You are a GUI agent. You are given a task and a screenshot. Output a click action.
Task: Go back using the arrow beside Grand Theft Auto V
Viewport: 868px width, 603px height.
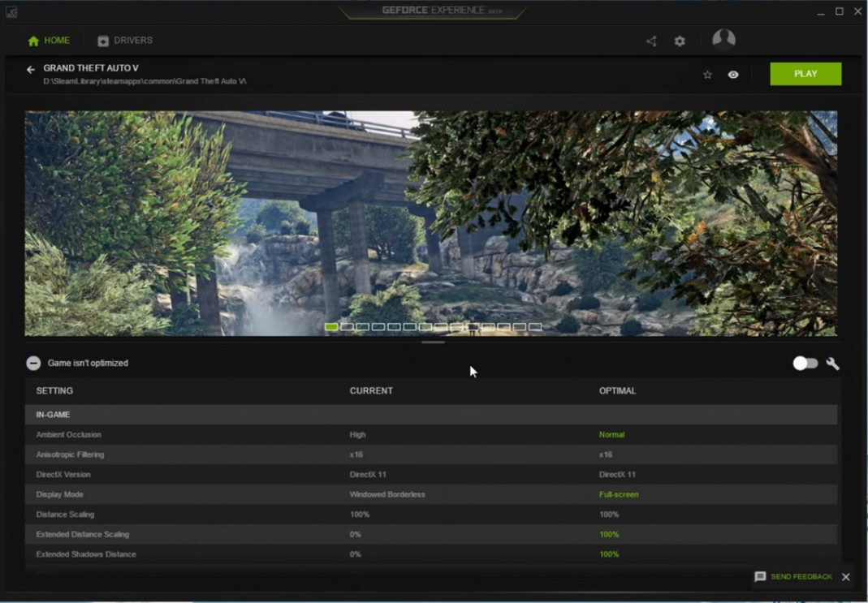[30, 69]
